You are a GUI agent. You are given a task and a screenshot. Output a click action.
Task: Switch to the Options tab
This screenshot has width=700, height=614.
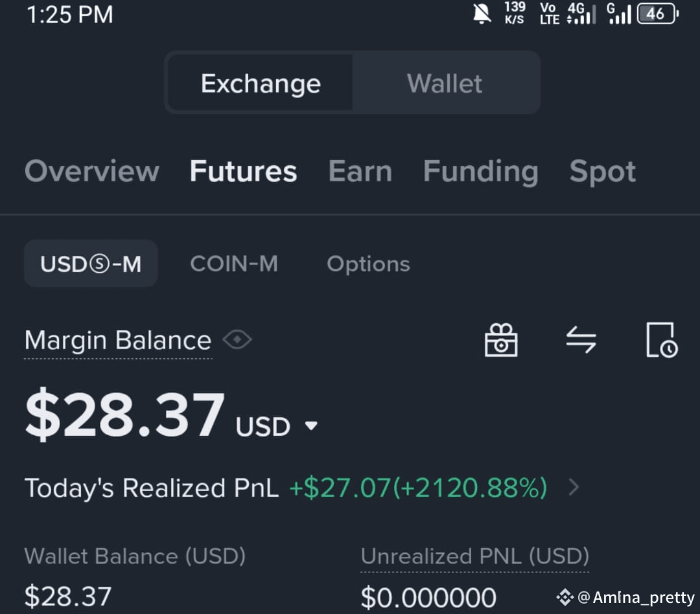(368, 263)
